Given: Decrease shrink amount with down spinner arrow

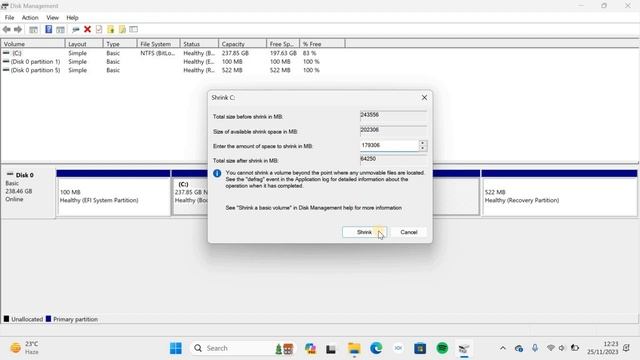Looking at the screenshot, I should pyautogui.click(x=423, y=148).
